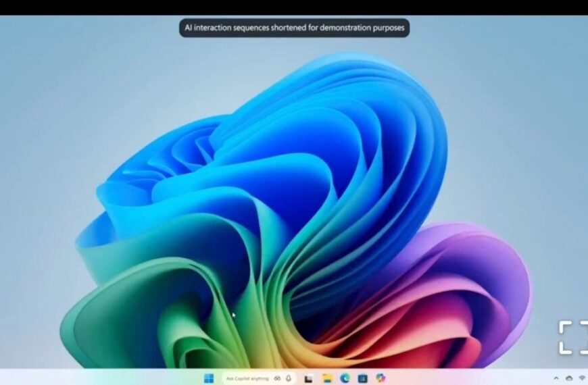Expand the hidden system tray icons chevron
The height and width of the screenshot is (385, 588).
click(556, 379)
